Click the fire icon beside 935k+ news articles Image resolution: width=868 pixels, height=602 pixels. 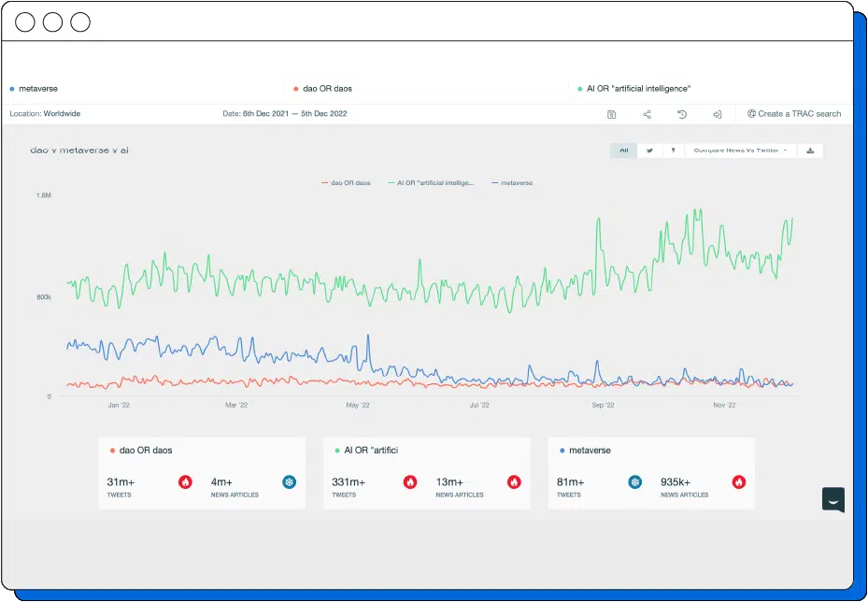(x=739, y=482)
